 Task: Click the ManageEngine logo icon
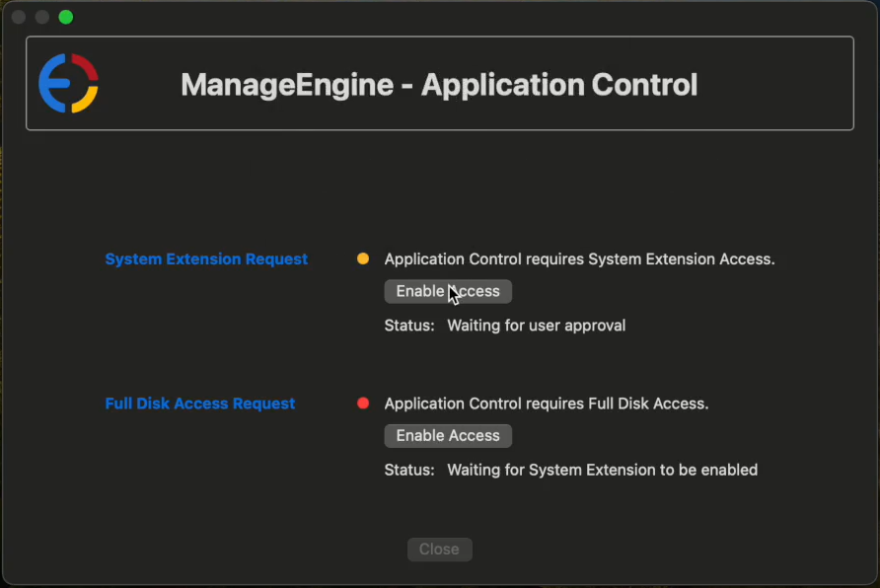[x=68, y=84]
